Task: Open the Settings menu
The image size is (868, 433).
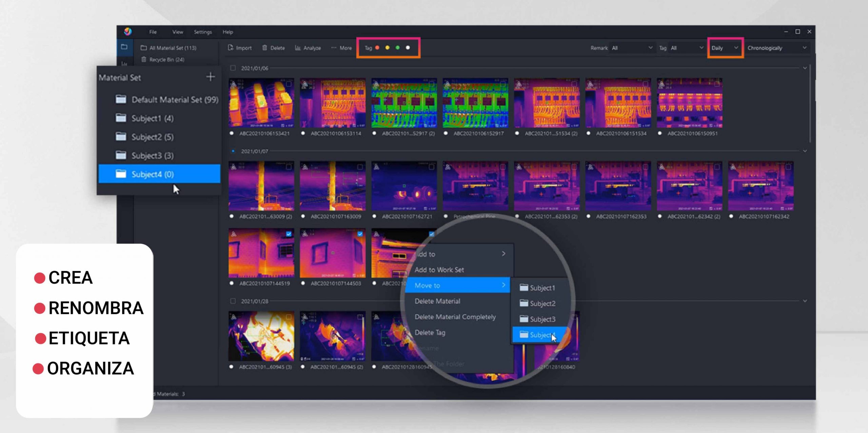Action: 202,32
